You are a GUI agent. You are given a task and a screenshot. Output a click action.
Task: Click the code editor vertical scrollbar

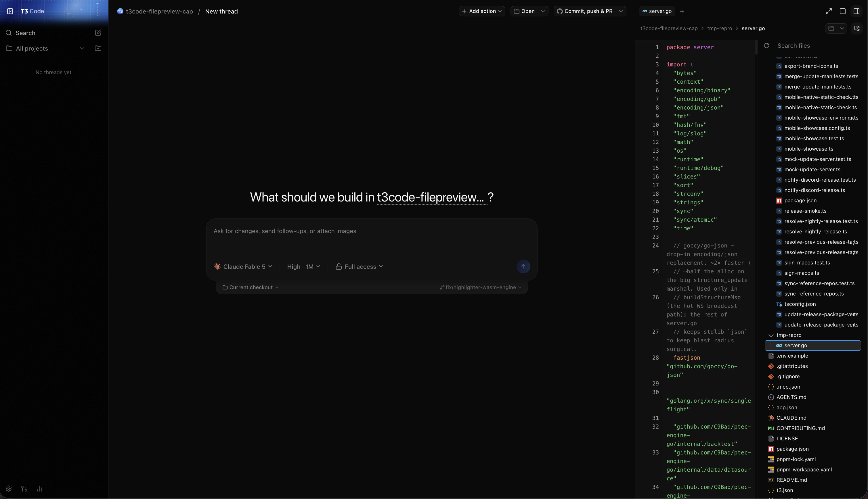(756, 47)
